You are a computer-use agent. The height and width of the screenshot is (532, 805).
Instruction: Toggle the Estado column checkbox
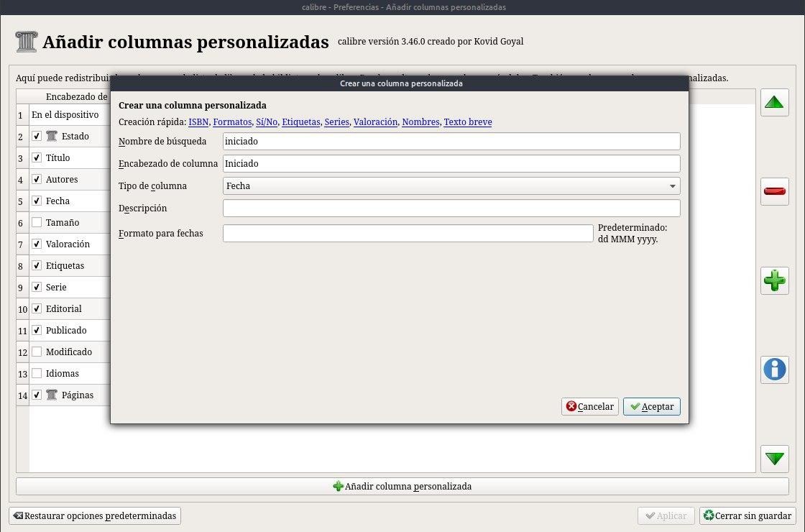(37, 136)
